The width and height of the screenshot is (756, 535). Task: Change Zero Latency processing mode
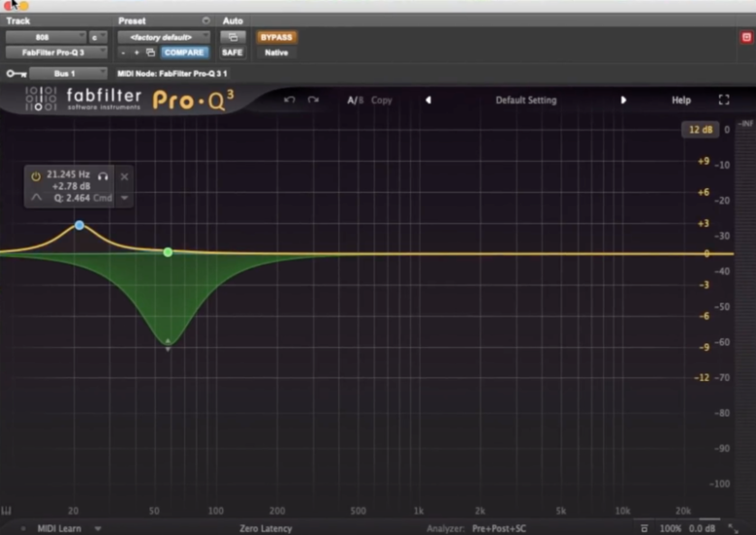pos(266,528)
